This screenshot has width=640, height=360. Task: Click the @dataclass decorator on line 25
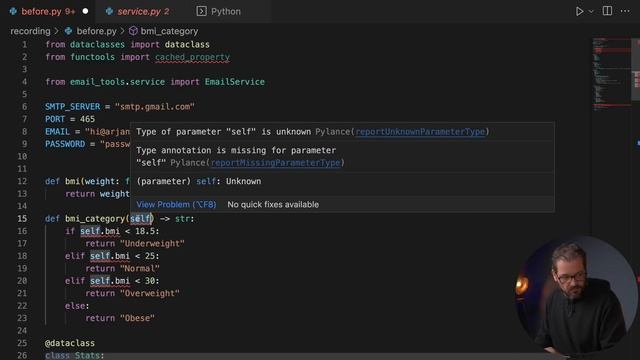pos(70,343)
